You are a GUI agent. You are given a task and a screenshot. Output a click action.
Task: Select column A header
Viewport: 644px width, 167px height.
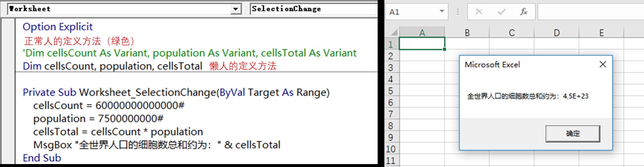[422, 32]
